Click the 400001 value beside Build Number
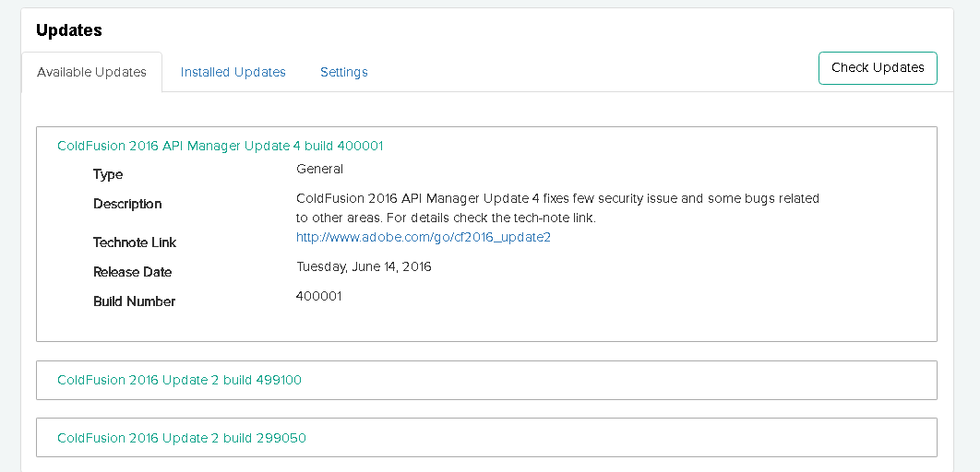 318,296
